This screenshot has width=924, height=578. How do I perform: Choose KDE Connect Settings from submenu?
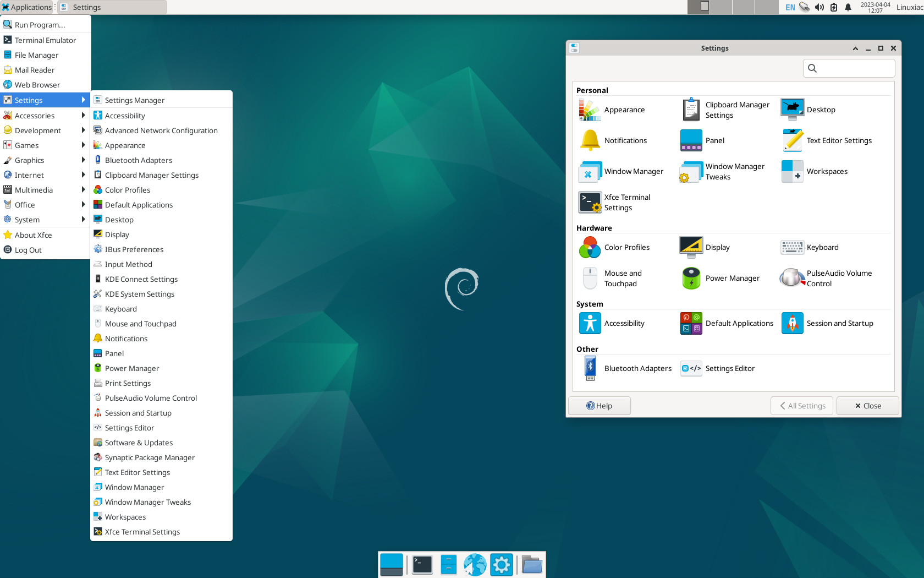click(161, 279)
